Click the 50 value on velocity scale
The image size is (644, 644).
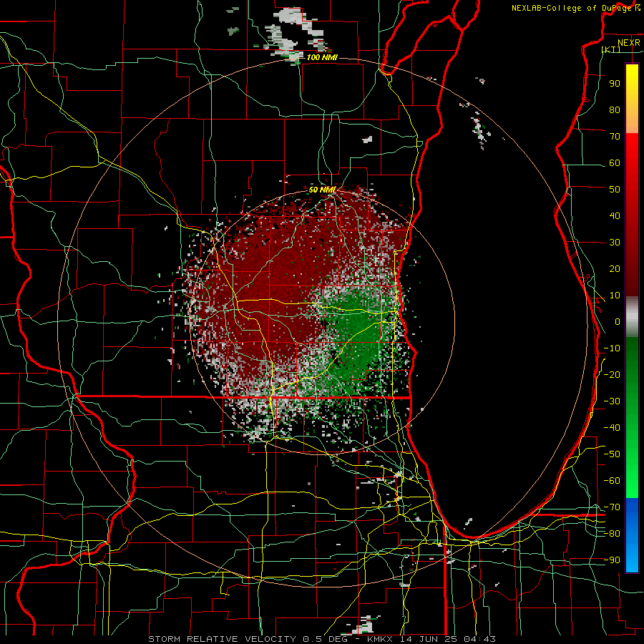[615, 190]
